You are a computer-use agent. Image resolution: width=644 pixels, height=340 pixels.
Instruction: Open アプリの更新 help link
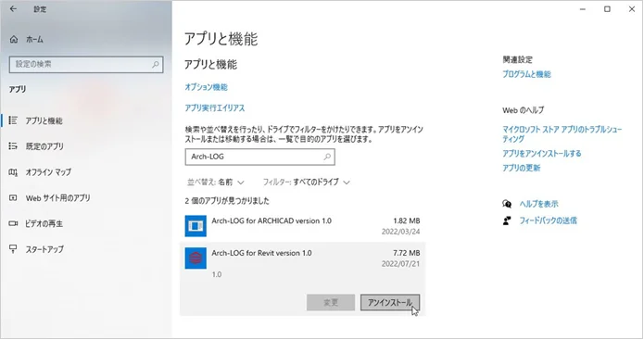pos(521,168)
